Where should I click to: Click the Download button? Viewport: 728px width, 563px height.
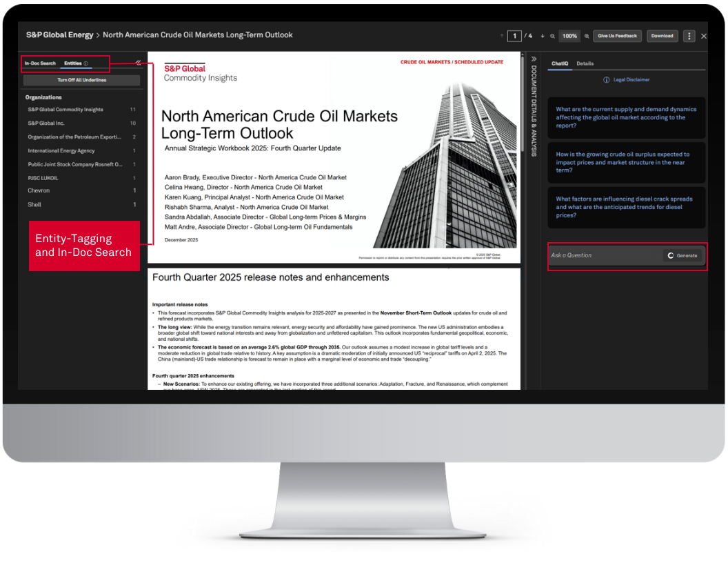tap(662, 36)
